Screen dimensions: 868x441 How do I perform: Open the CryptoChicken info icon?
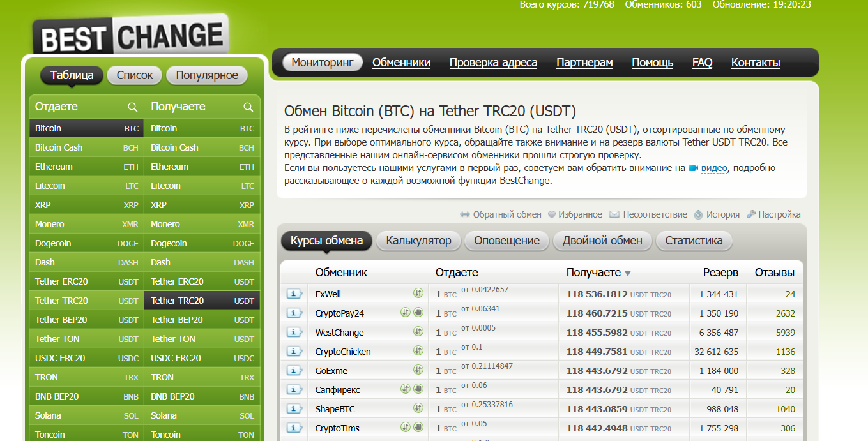294,352
